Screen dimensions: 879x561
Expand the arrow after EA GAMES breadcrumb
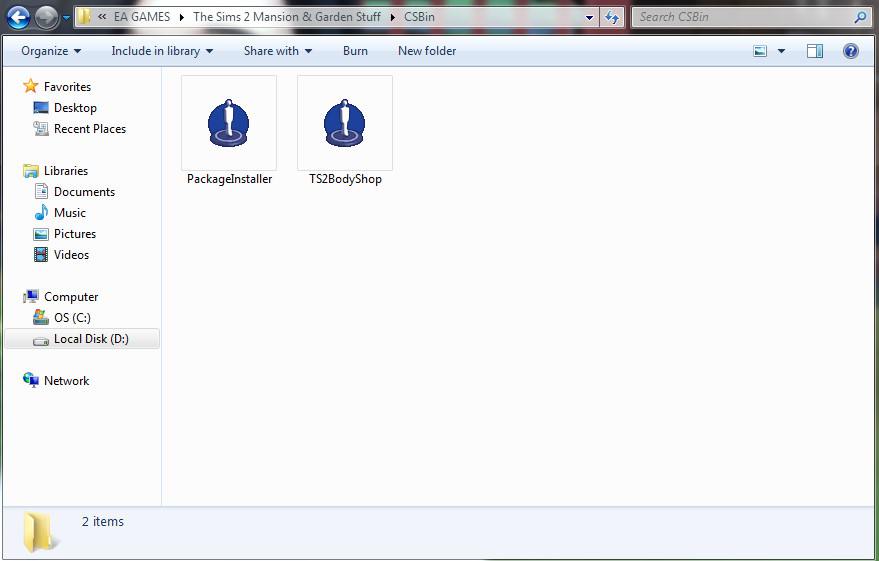[x=182, y=18]
